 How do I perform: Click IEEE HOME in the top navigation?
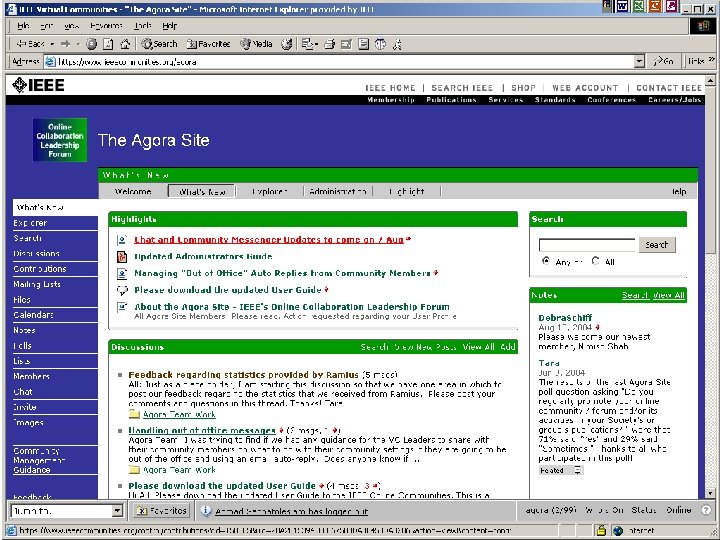click(390, 88)
